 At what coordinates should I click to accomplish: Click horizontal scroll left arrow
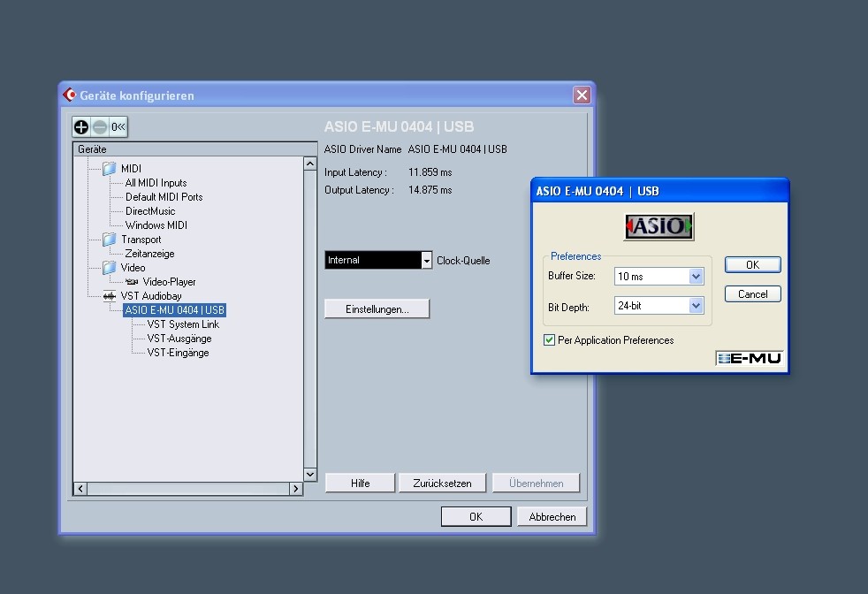pos(80,488)
